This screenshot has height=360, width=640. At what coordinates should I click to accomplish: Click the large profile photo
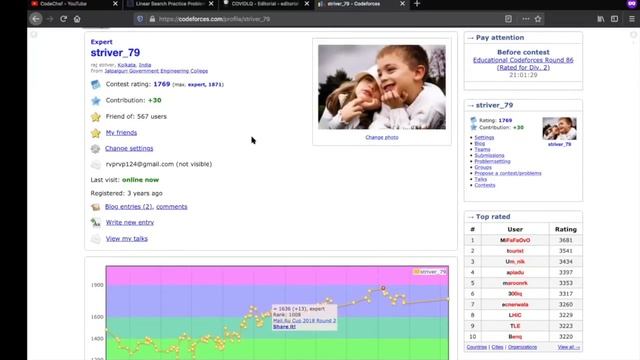pyautogui.click(x=382, y=87)
